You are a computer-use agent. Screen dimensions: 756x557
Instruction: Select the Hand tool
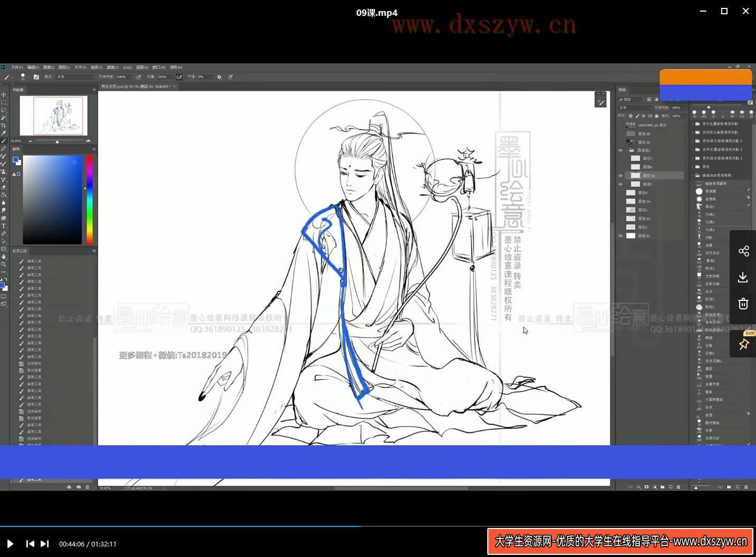tap(4, 257)
